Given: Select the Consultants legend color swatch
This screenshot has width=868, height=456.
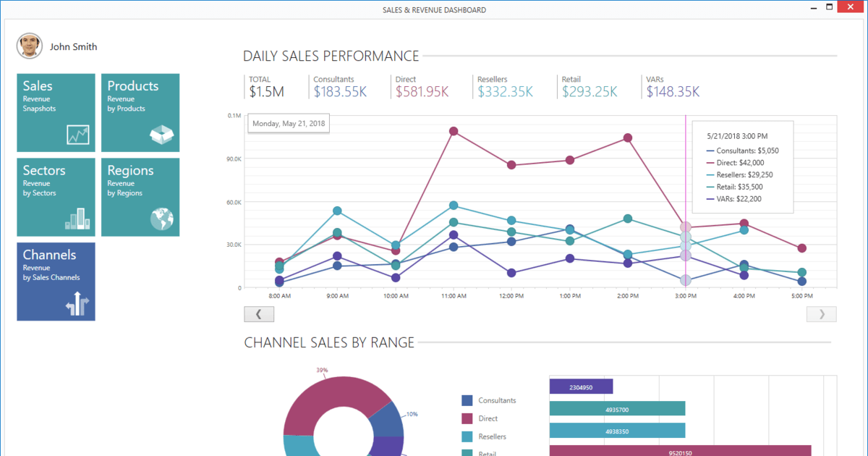Looking at the screenshot, I should pyautogui.click(x=467, y=400).
